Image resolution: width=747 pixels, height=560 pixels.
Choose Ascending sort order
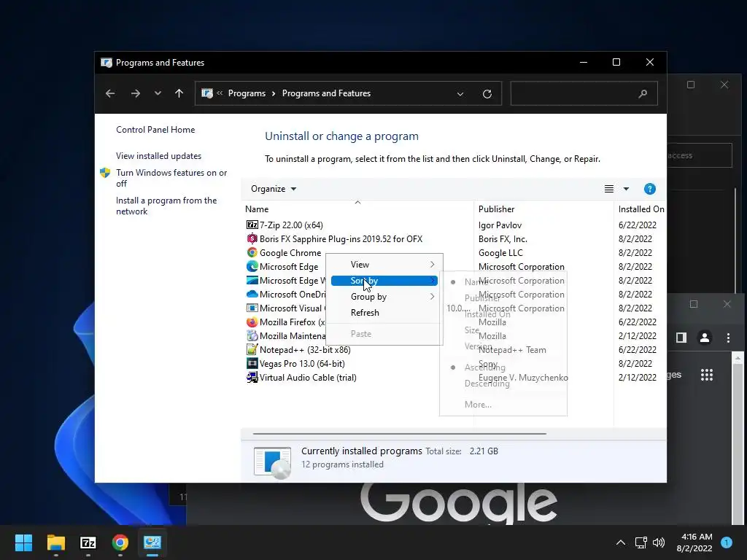485,367
